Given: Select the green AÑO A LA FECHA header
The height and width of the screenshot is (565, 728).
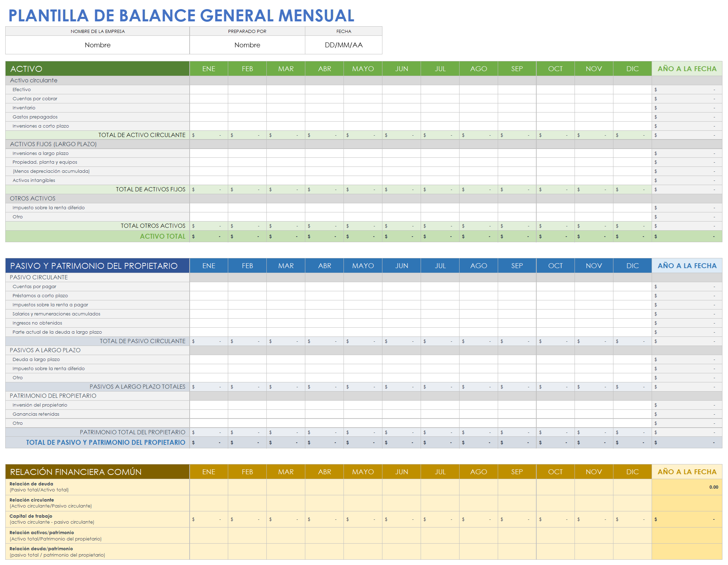Looking at the screenshot, I should pyautogui.click(x=687, y=69).
